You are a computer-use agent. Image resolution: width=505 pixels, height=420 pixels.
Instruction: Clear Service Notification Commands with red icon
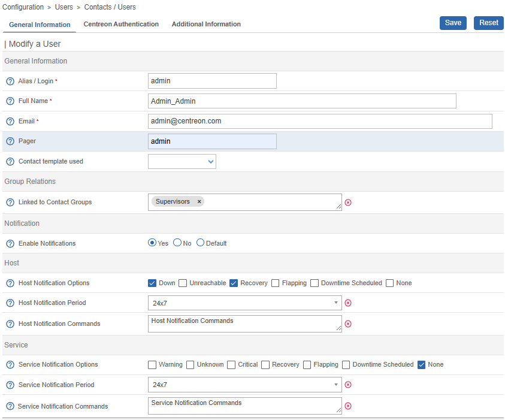pos(348,406)
